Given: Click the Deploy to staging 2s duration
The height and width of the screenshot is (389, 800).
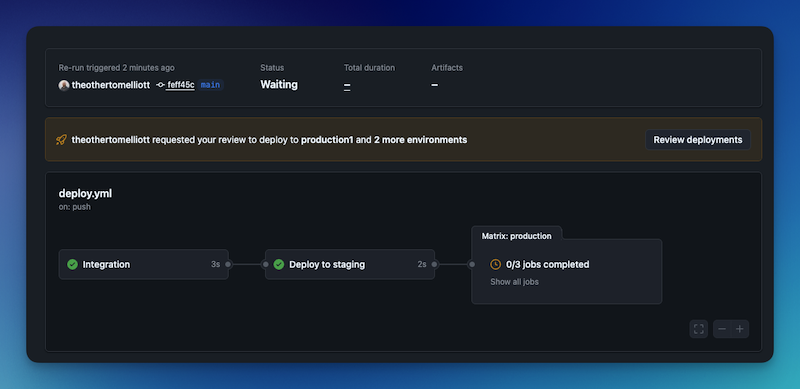Looking at the screenshot, I should 422,264.
